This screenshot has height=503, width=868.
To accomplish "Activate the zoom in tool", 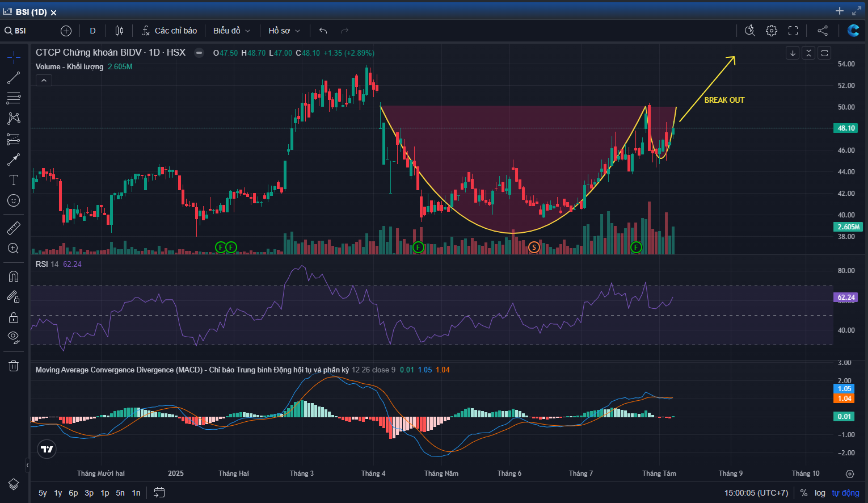I will pyautogui.click(x=14, y=249).
